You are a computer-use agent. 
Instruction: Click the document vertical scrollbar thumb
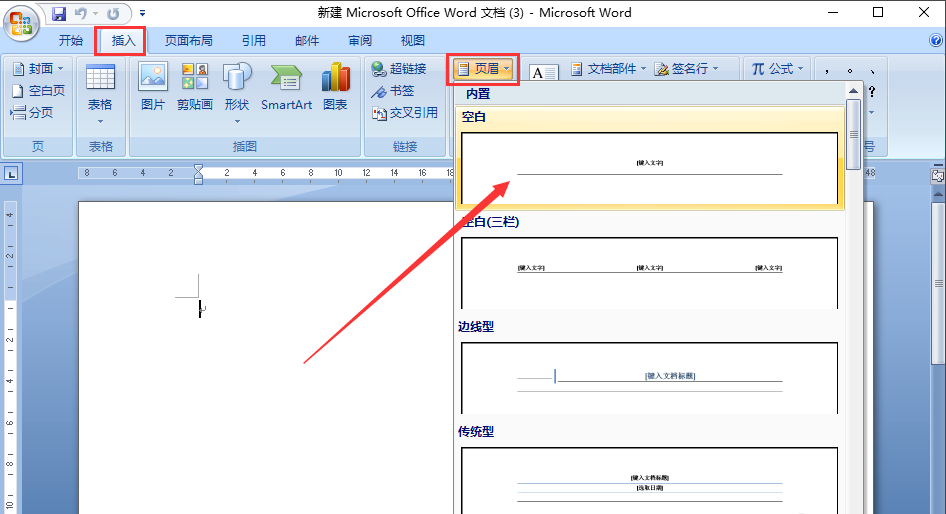(938, 284)
